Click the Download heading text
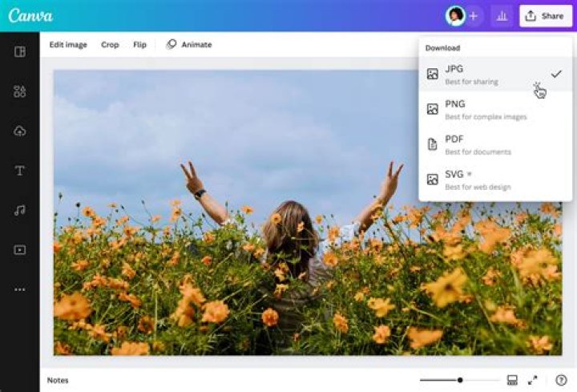This screenshot has width=577, height=392. pyautogui.click(x=442, y=48)
